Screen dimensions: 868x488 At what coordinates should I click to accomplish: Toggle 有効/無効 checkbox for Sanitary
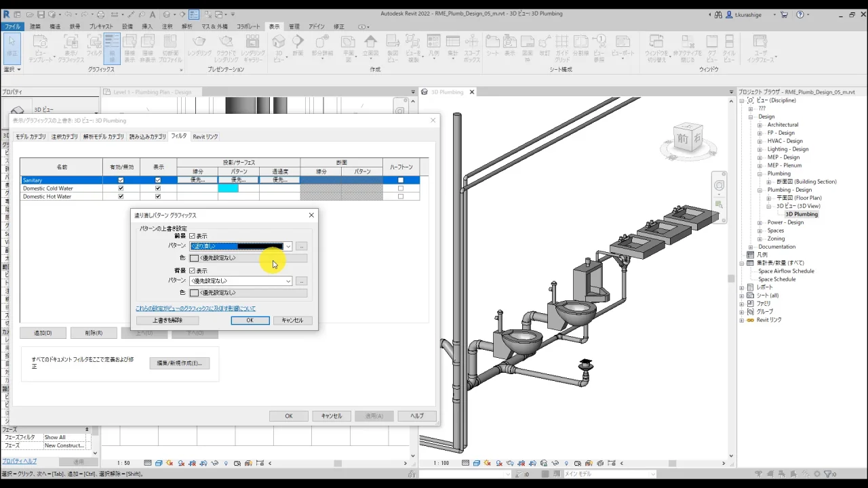[121, 180]
